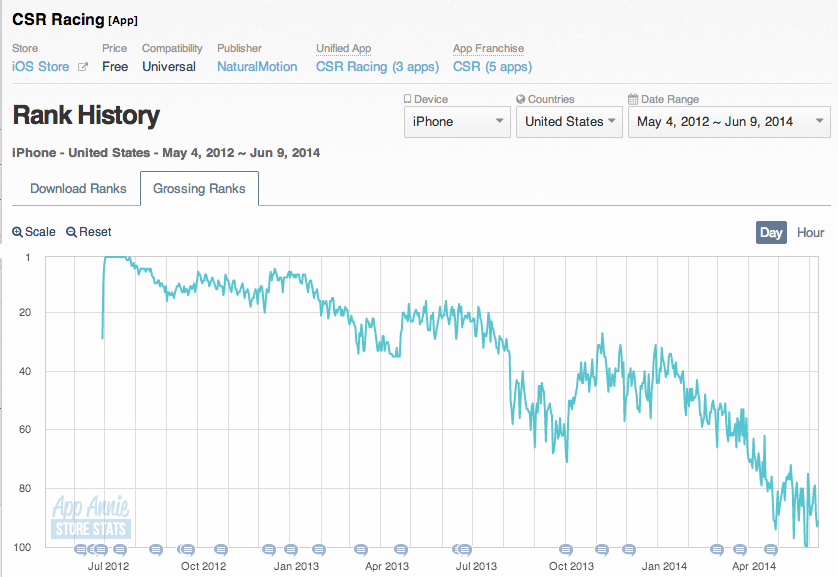
Task: Click the rank line's peak at rank 1
Action: pyautogui.click(x=116, y=258)
